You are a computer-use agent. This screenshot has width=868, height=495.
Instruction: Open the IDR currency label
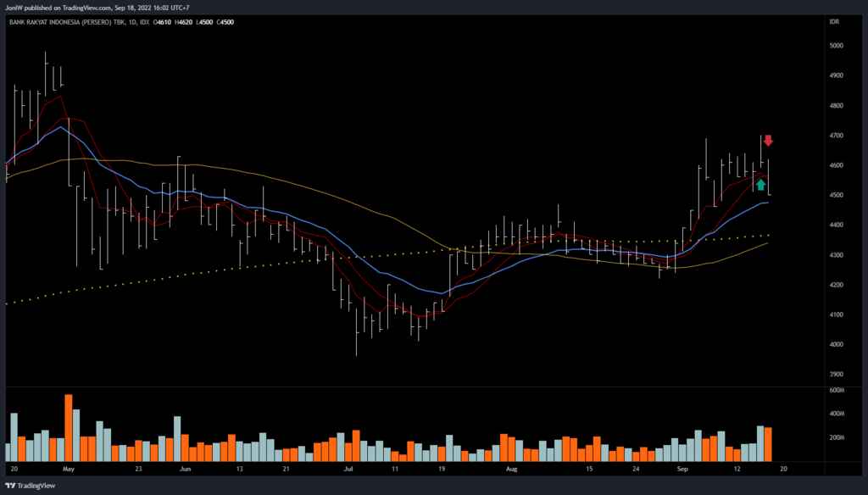837,22
